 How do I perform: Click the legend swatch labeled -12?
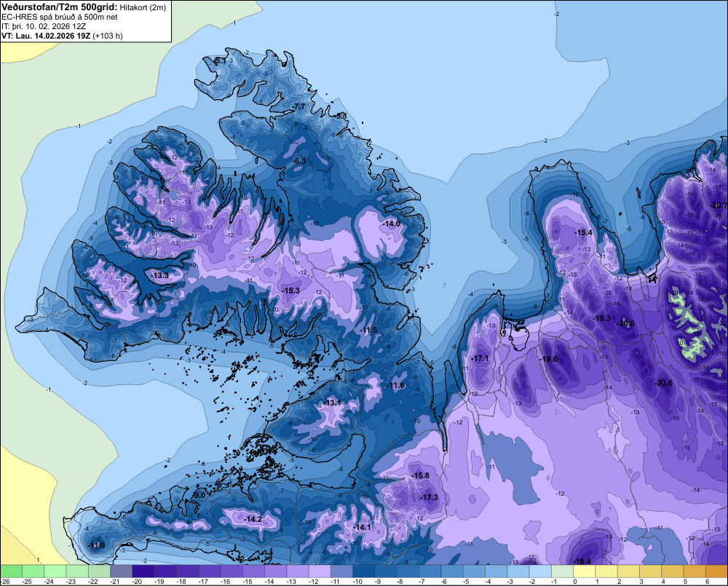pos(320,571)
